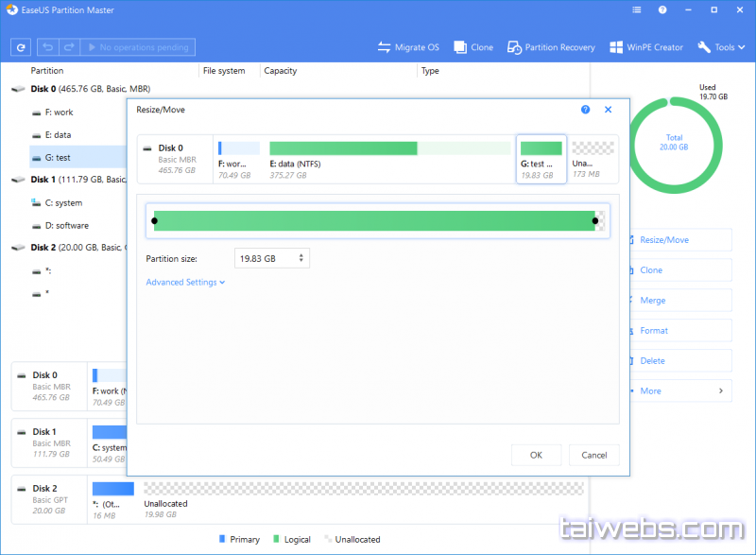The image size is (756, 555).
Task: Click the refresh icon in the toolbar
Action: [x=20, y=47]
